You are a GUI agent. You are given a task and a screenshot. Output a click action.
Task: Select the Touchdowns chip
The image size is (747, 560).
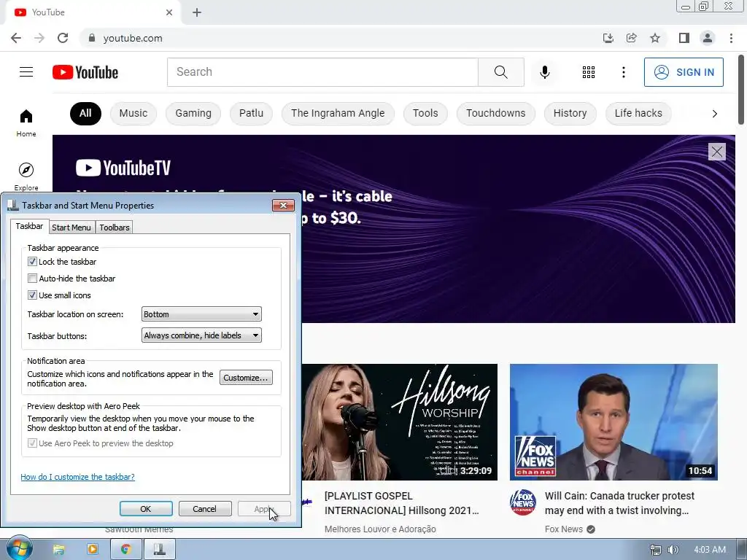496,113
